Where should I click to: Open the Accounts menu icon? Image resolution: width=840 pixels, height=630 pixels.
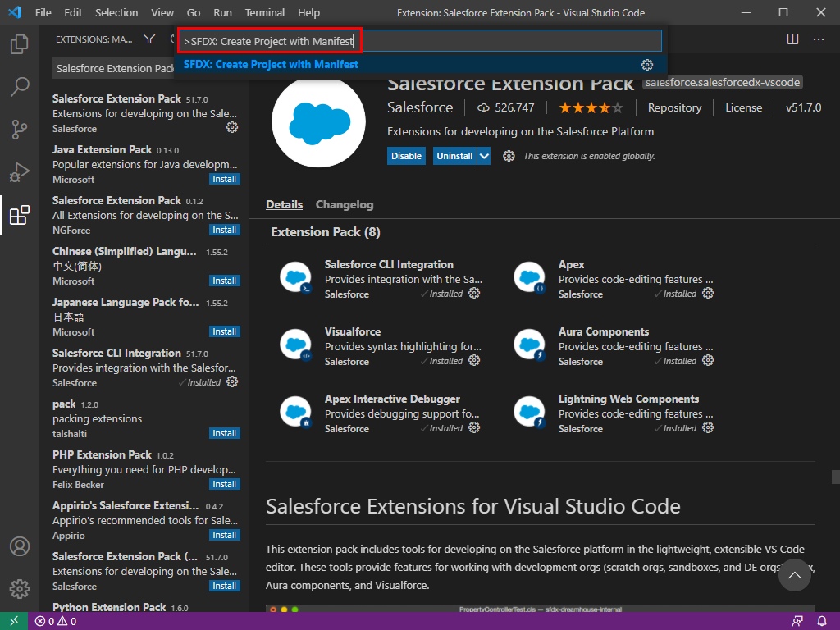(x=20, y=546)
